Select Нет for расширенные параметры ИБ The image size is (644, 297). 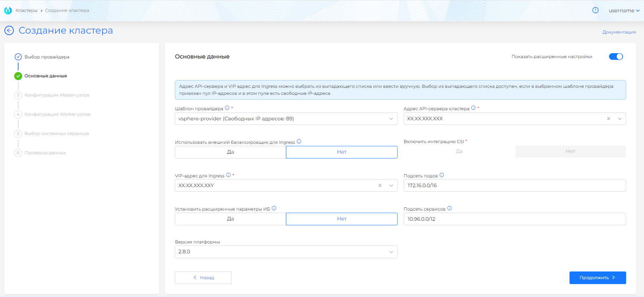[342, 219]
